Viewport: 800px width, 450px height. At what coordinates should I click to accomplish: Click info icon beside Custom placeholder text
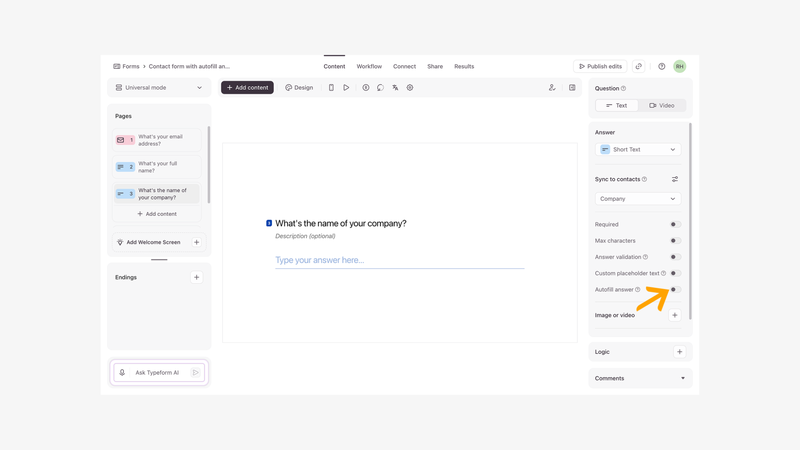point(663,273)
